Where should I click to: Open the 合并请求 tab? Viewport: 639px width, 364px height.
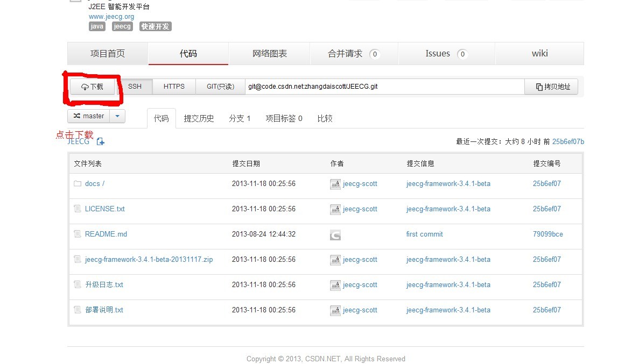coord(354,54)
